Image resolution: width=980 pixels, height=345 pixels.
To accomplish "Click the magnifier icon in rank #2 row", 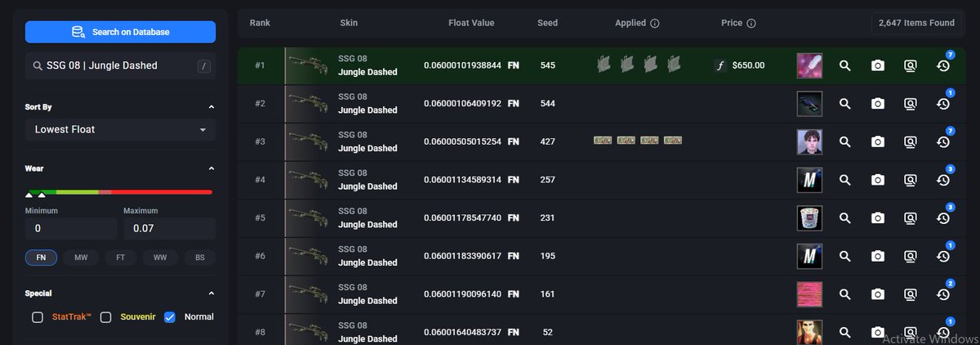I will click(x=845, y=104).
